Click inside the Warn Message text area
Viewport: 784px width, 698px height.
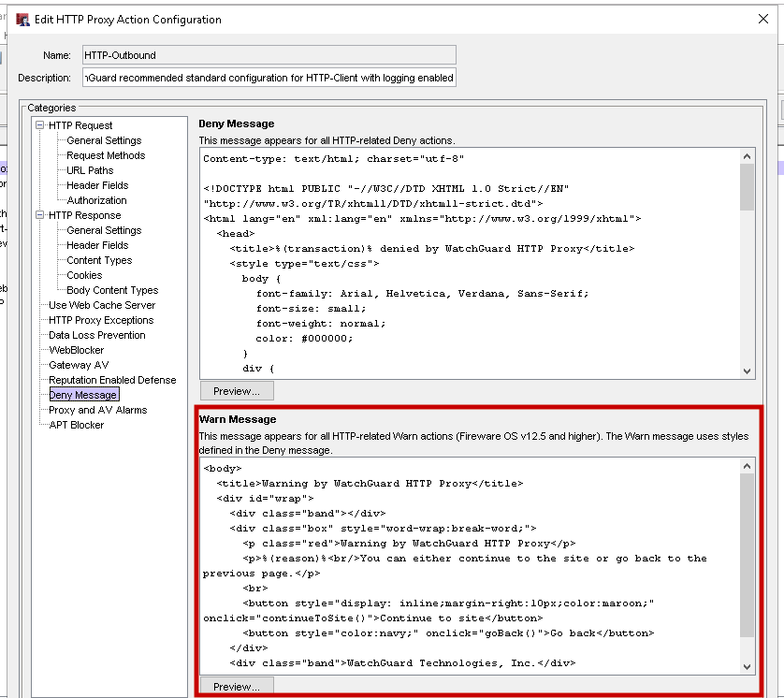tap(470, 566)
